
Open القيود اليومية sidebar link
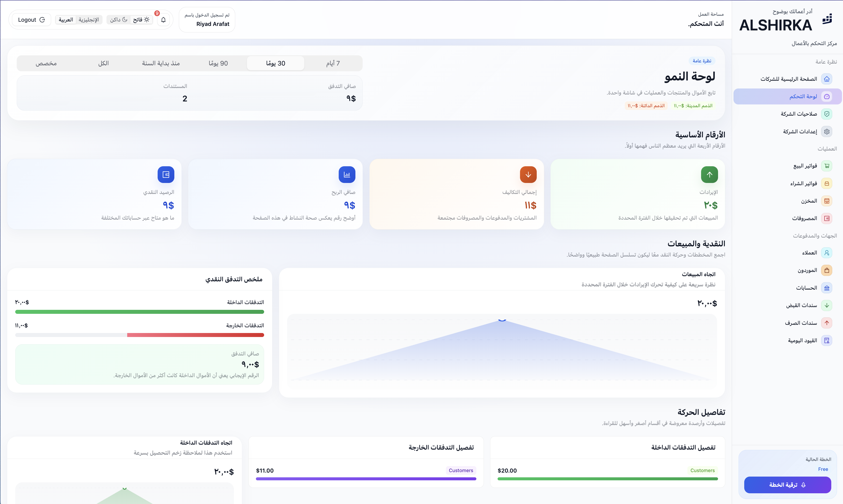pyautogui.click(x=788, y=340)
